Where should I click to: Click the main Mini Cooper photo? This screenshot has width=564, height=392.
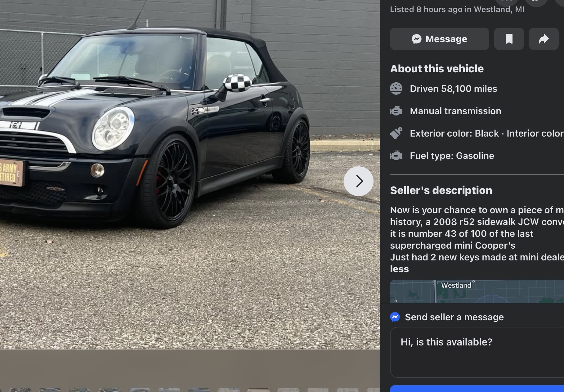click(190, 174)
